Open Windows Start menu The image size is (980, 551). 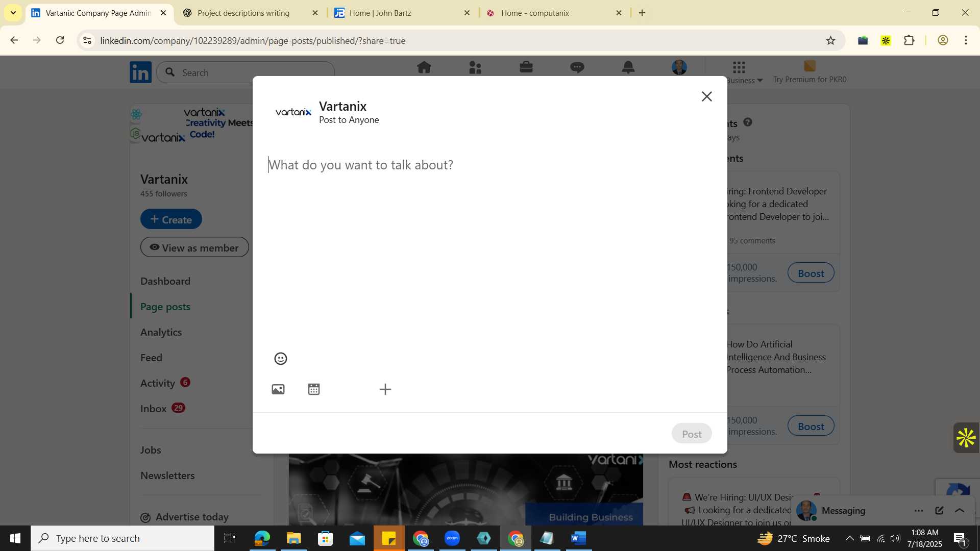15,538
